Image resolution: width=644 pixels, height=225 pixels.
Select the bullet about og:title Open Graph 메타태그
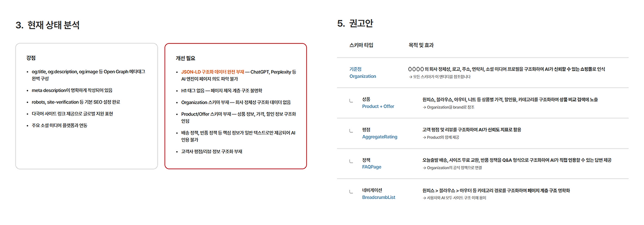point(88,75)
